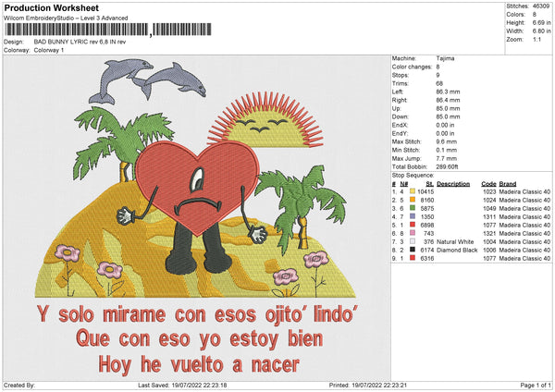This screenshot has height=392, width=555.
Task: Click the Max Jump value 7.7 mm
Action: tap(447, 158)
